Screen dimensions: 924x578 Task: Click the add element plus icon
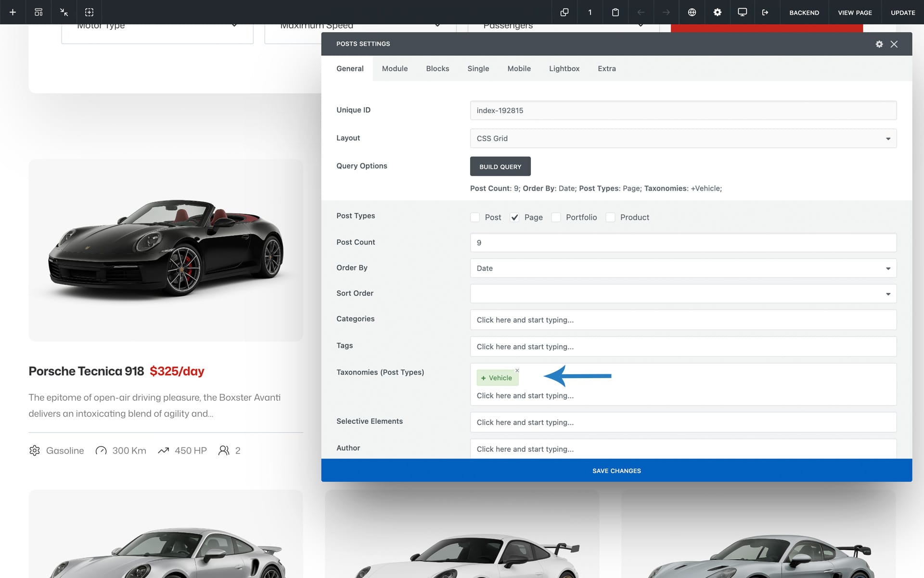click(x=13, y=12)
